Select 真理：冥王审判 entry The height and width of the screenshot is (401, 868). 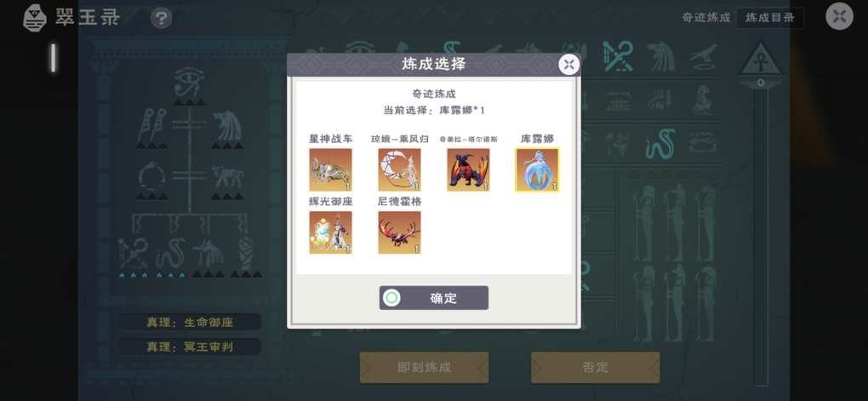pyautogui.click(x=189, y=347)
